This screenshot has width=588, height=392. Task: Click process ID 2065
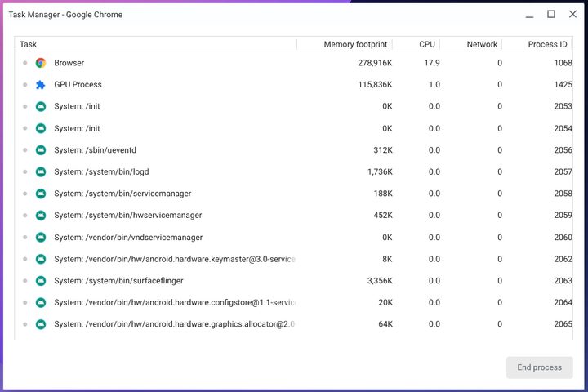[x=563, y=324]
